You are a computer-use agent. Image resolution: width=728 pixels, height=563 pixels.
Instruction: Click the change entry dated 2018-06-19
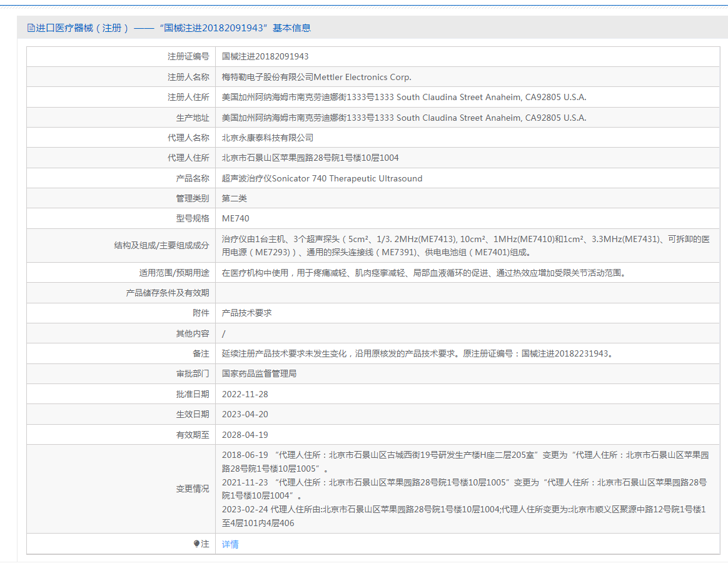coord(465,462)
